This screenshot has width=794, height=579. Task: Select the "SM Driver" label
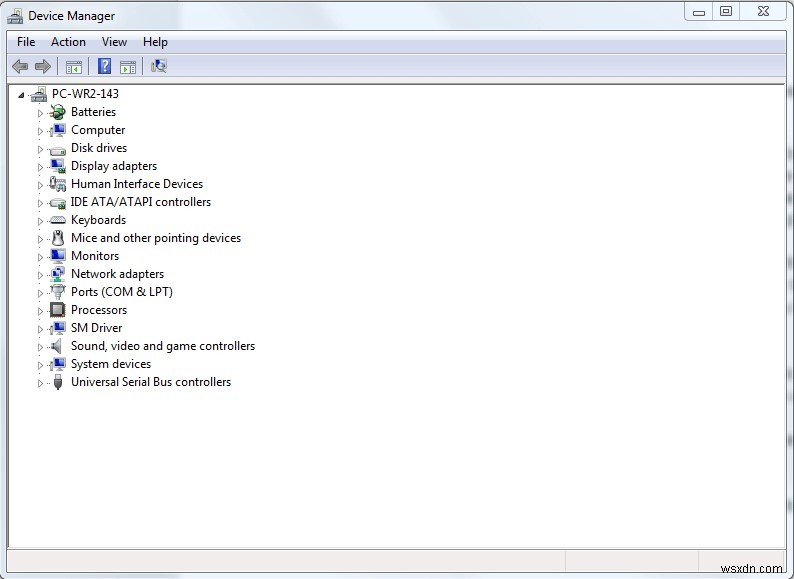click(x=96, y=328)
